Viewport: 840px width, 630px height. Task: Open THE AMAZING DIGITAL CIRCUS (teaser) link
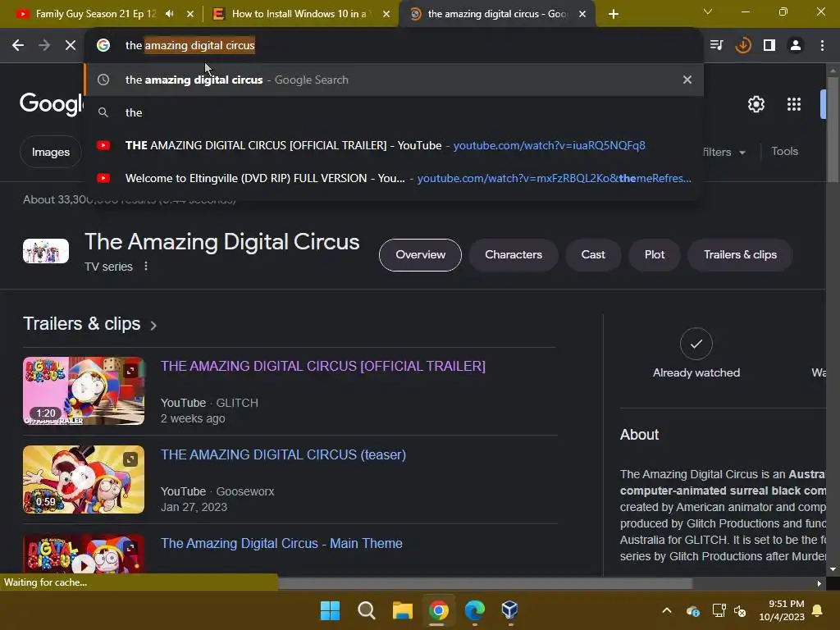point(283,454)
